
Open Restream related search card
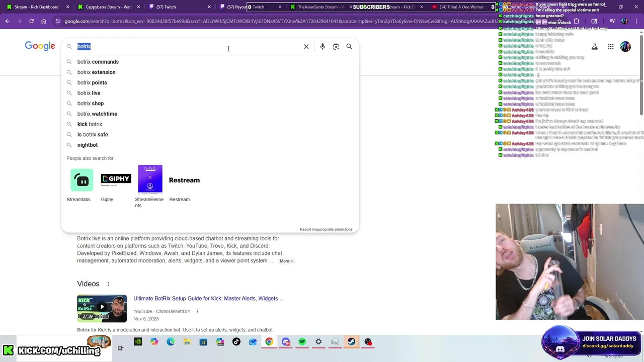click(184, 185)
